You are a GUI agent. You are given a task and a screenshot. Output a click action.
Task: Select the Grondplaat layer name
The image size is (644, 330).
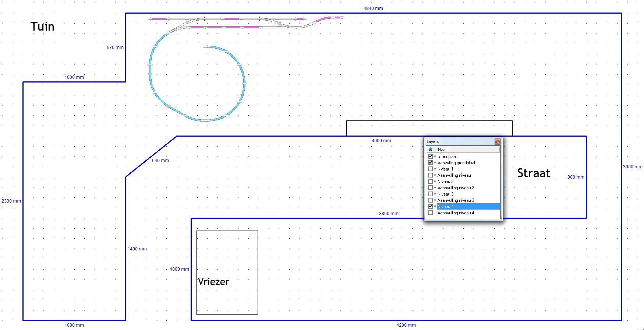click(447, 157)
